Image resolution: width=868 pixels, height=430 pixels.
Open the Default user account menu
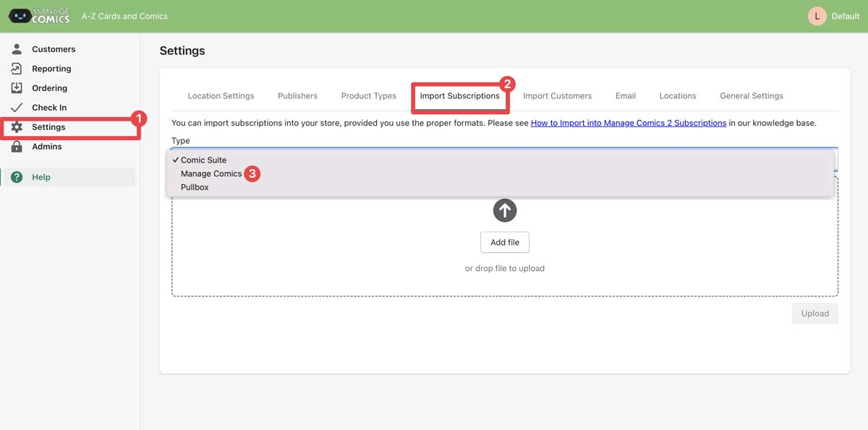(x=846, y=16)
